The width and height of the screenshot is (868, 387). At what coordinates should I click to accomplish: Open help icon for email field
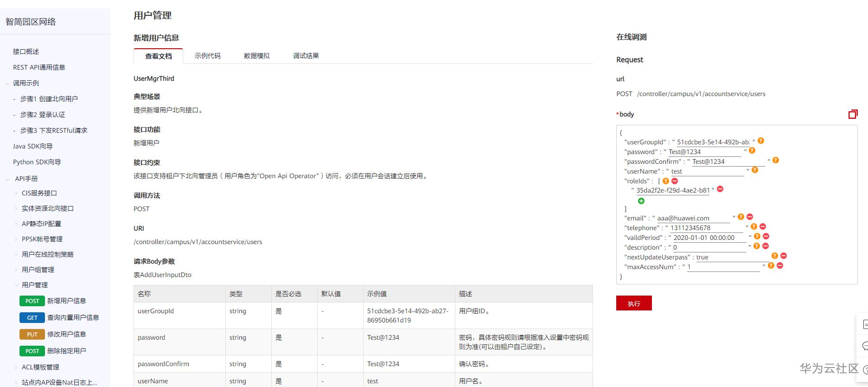[x=741, y=217]
